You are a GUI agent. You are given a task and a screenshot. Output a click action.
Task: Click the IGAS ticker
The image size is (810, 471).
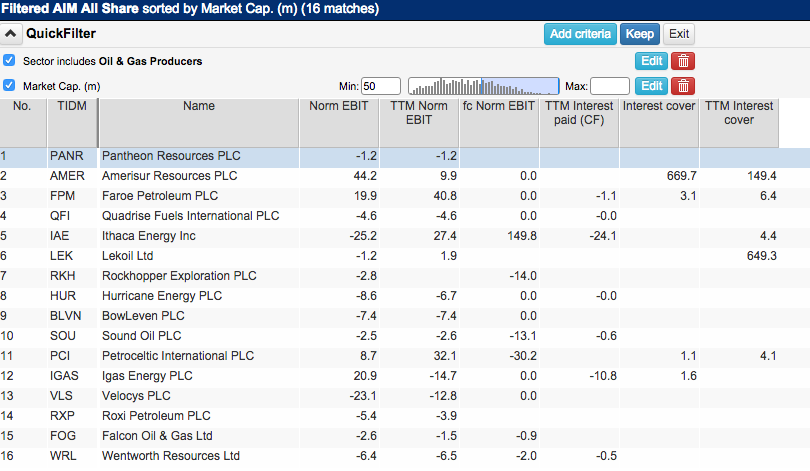[64, 376]
